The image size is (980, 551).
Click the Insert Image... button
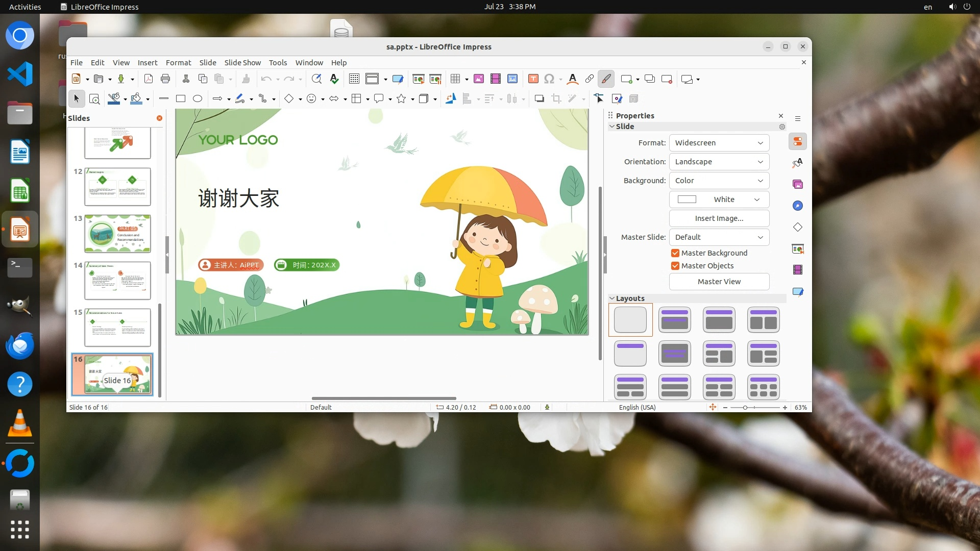719,218
